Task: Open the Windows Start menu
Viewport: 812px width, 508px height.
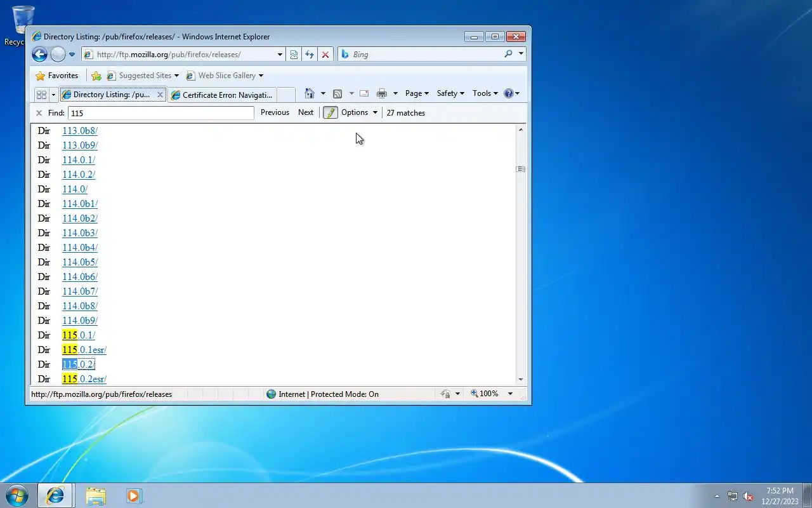Action: (x=16, y=495)
